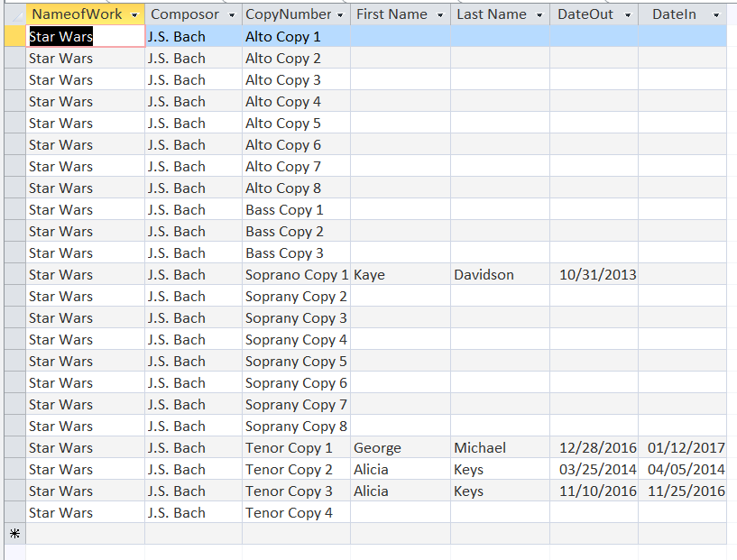Click Keys in the Tenor Copy 3 row
Image resolution: width=737 pixels, height=560 pixels.
coord(500,491)
